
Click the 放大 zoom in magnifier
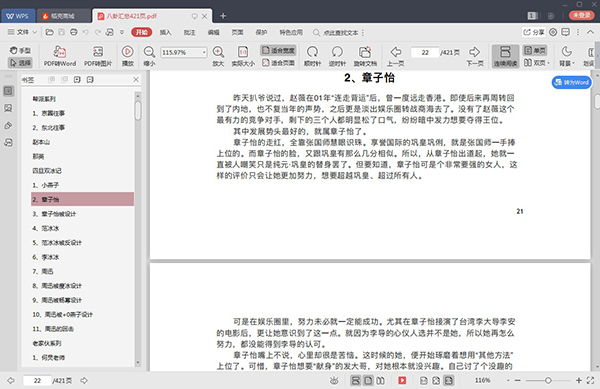[x=218, y=56]
